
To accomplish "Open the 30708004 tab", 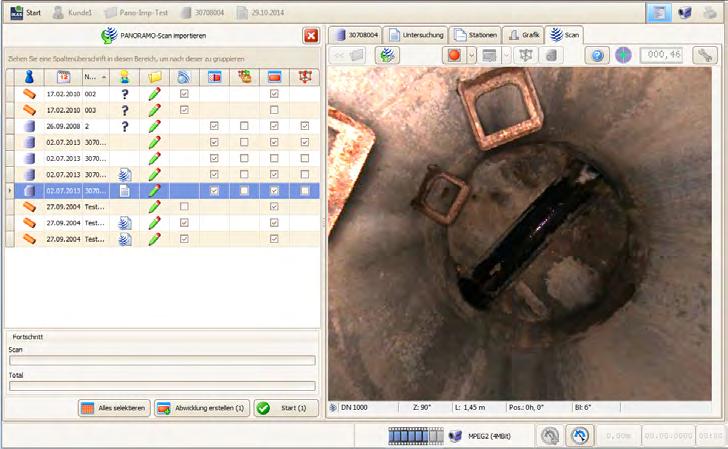I will [x=355, y=35].
